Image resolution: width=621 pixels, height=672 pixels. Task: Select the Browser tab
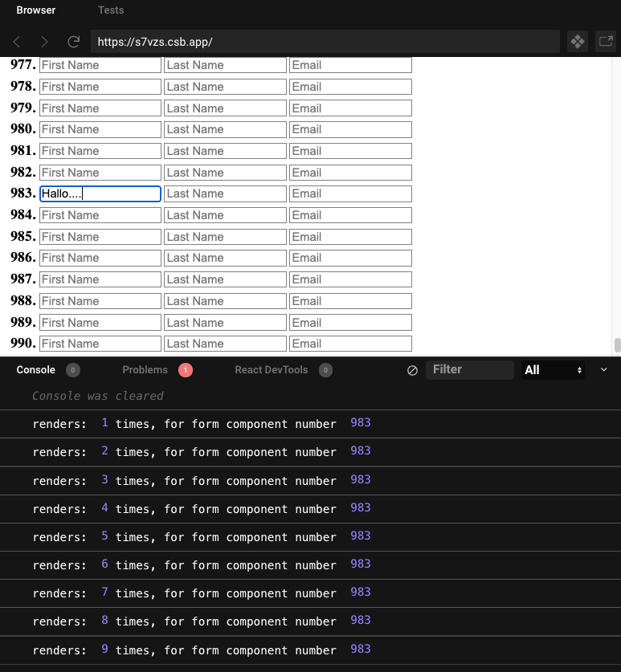[x=36, y=10]
